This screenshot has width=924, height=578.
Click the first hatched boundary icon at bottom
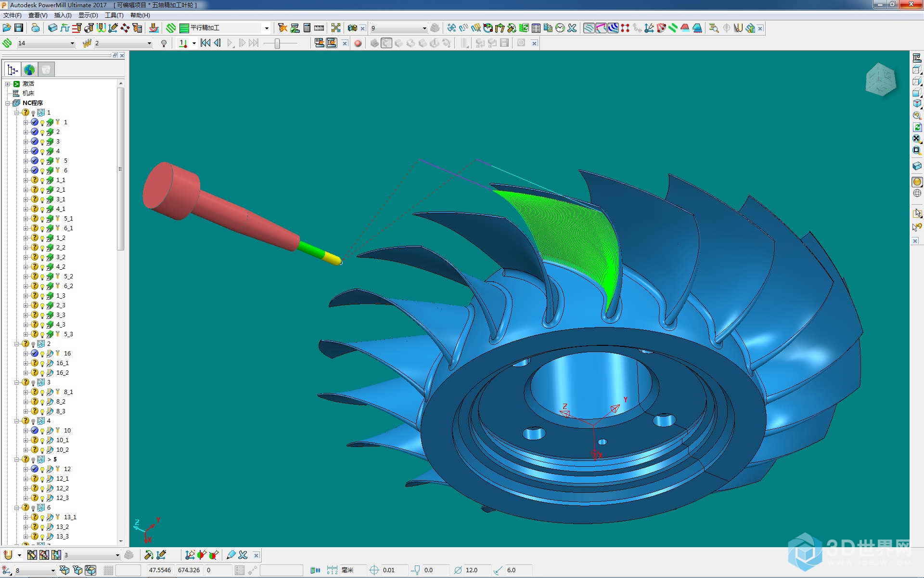pyautogui.click(x=32, y=555)
